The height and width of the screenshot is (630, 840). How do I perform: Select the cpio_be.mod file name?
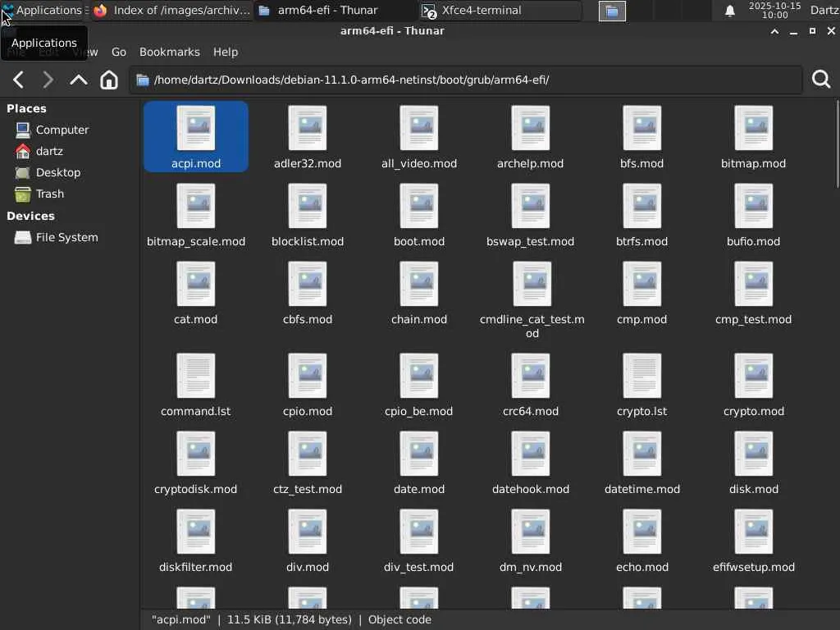(x=419, y=412)
